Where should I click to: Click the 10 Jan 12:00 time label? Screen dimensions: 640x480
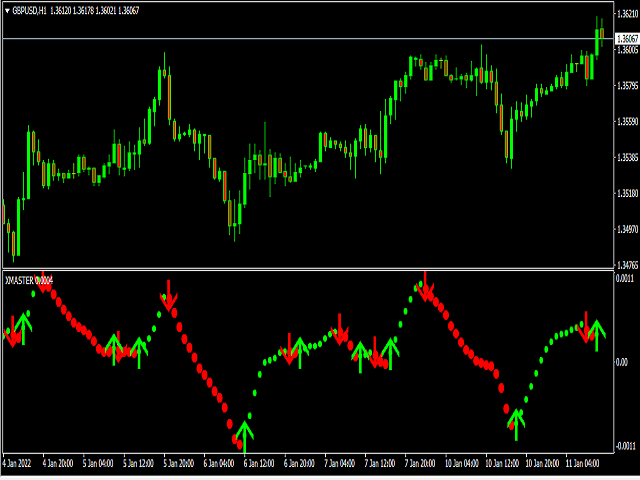pyautogui.click(x=502, y=463)
